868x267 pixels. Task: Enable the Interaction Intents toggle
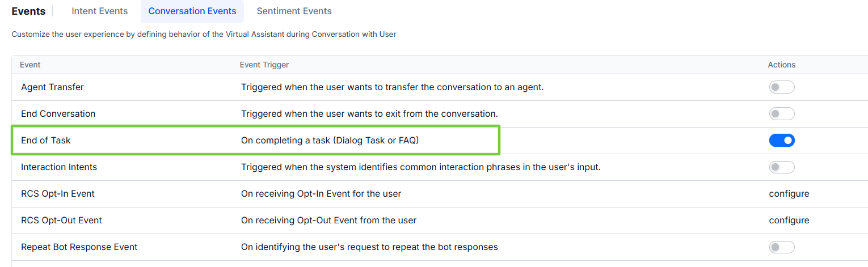pyautogui.click(x=781, y=167)
